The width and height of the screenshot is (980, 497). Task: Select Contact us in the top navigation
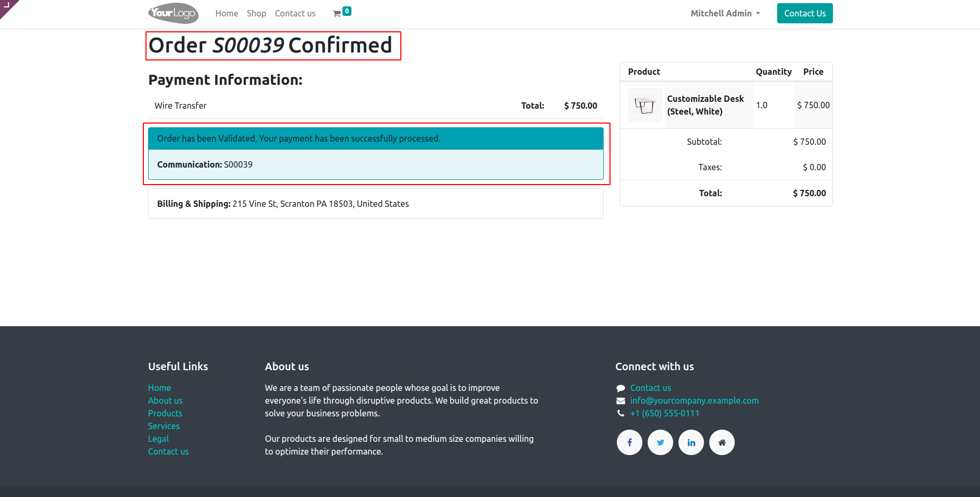tap(295, 13)
